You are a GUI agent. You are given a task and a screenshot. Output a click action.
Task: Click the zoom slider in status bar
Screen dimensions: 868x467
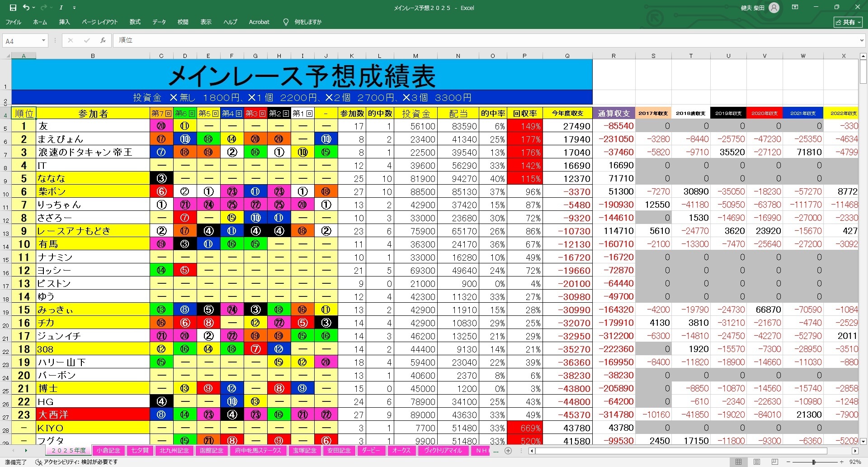[814, 462]
